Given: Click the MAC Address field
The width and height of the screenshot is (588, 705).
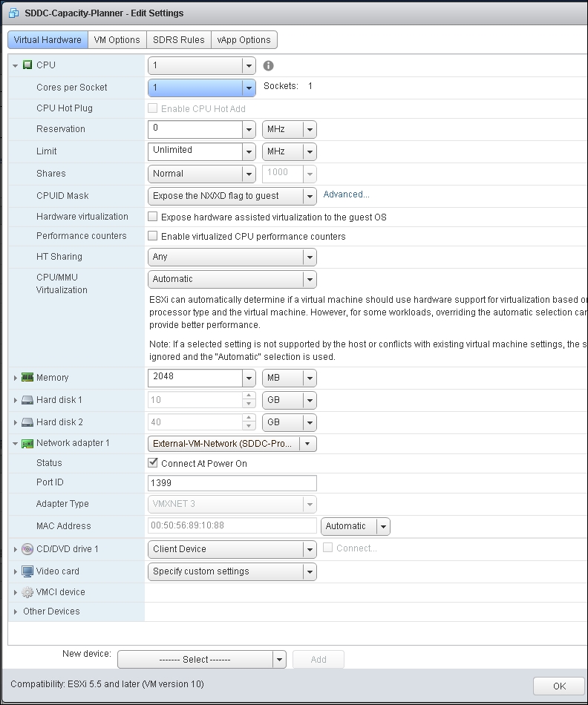Looking at the screenshot, I should (x=232, y=525).
